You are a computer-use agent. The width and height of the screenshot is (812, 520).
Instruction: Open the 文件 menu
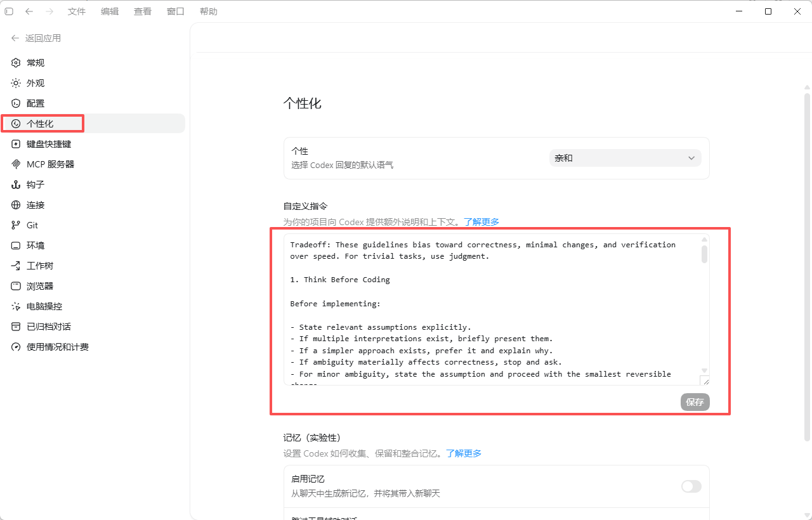pyautogui.click(x=77, y=11)
